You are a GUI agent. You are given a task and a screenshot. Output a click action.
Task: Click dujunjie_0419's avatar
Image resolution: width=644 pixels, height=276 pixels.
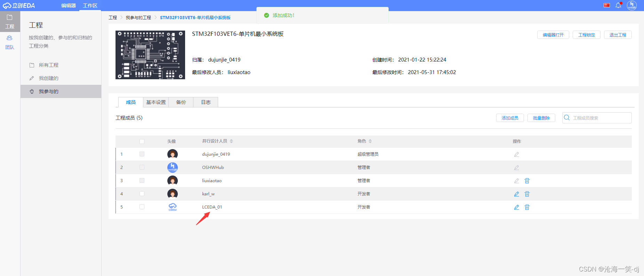click(173, 154)
